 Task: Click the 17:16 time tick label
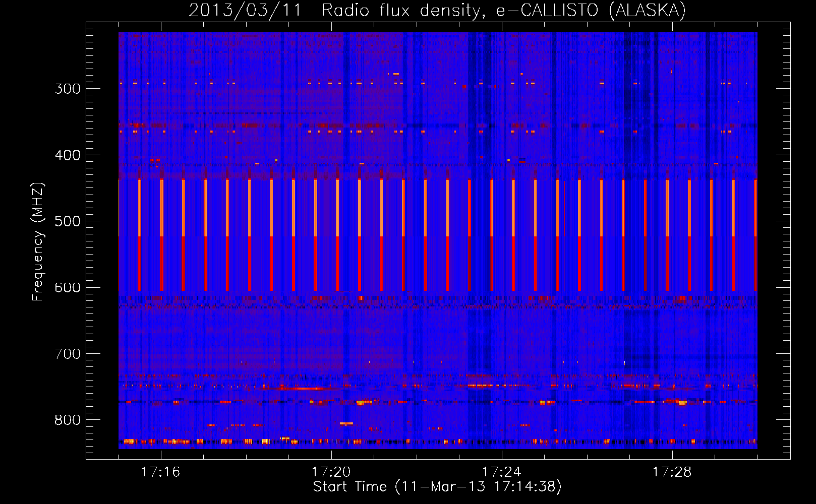coord(160,472)
